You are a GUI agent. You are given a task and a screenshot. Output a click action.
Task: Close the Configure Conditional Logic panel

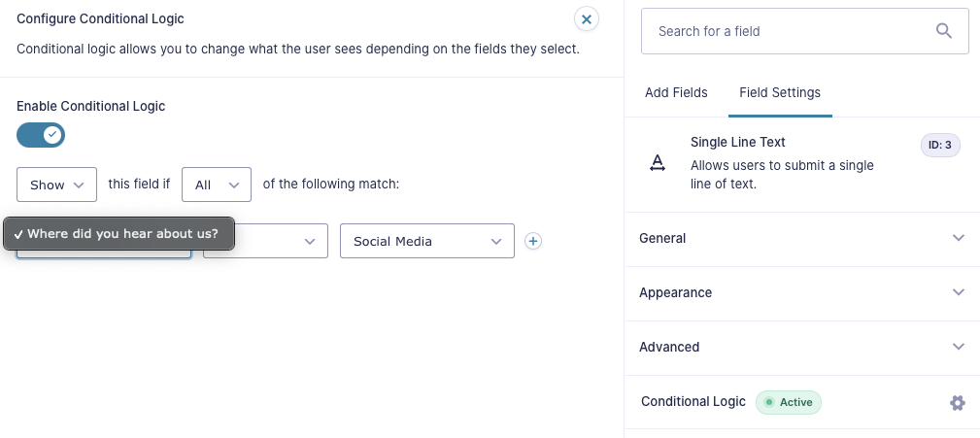click(587, 19)
